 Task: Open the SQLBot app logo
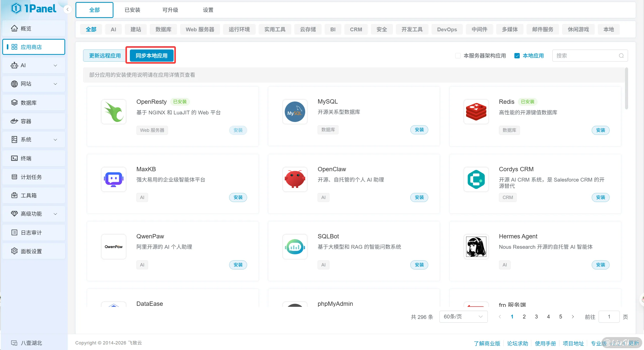tap(295, 247)
